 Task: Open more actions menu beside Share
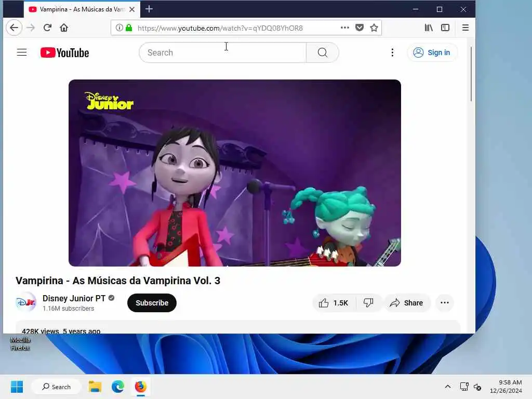445,303
